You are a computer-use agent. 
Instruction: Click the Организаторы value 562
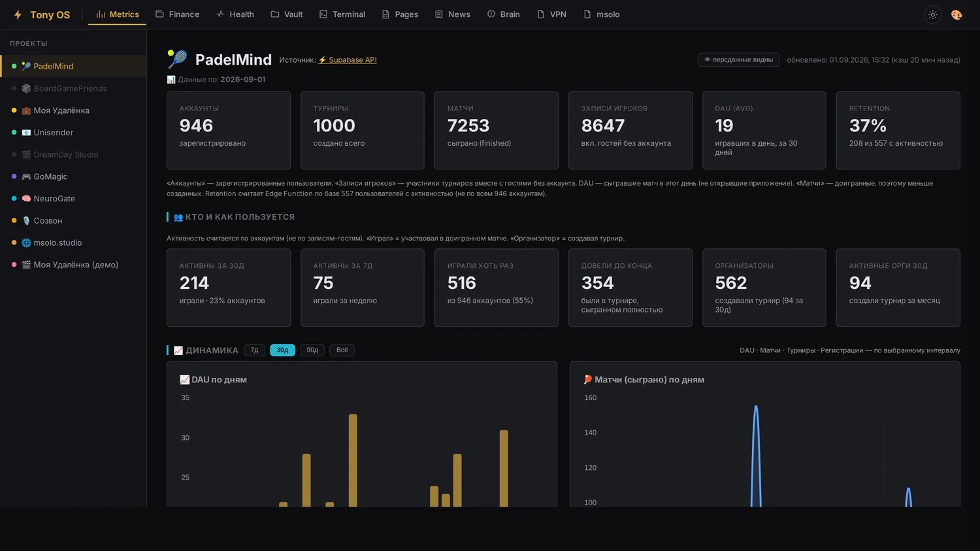click(x=730, y=283)
